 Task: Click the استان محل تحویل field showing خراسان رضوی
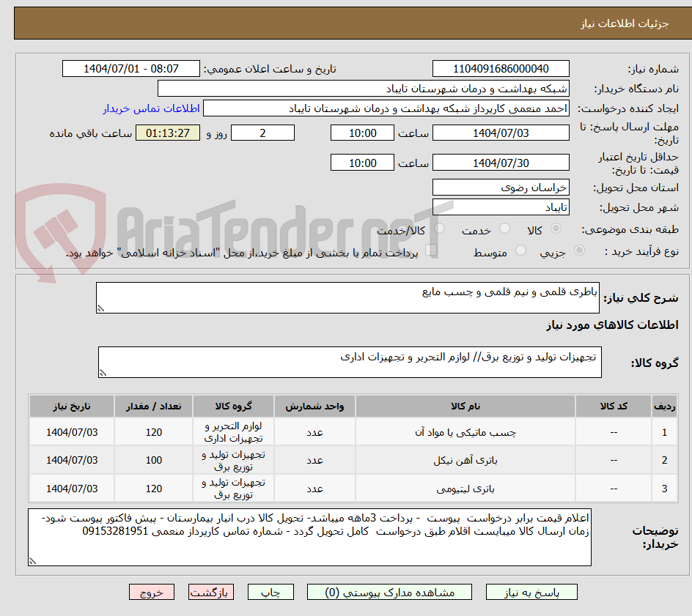[501, 188]
